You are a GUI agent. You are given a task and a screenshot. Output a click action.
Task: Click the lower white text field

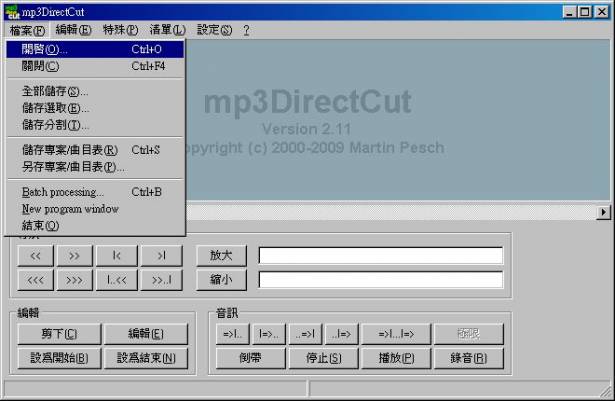(x=381, y=280)
